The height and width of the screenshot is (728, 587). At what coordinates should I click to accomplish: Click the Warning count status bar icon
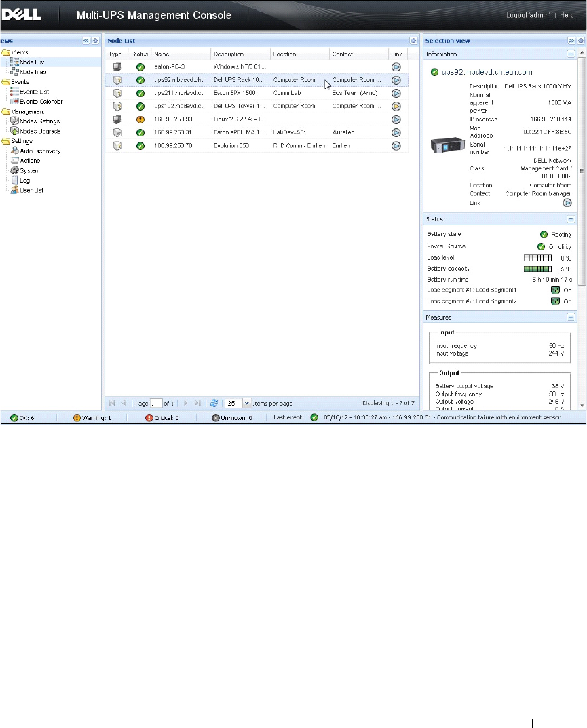click(x=77, y=418)
